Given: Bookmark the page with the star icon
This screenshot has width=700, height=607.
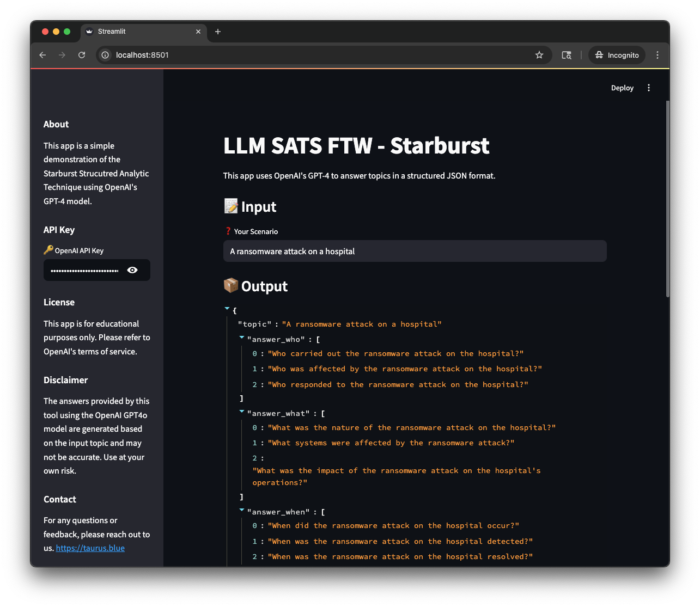Looking at the screenshot, I should tap(539, 55).
